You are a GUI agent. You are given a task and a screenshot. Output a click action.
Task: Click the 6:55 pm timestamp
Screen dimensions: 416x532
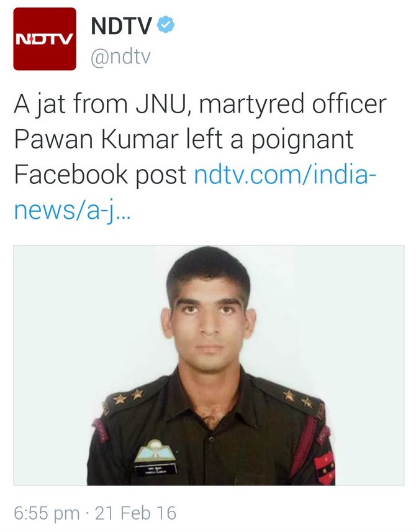coord(47,513)
